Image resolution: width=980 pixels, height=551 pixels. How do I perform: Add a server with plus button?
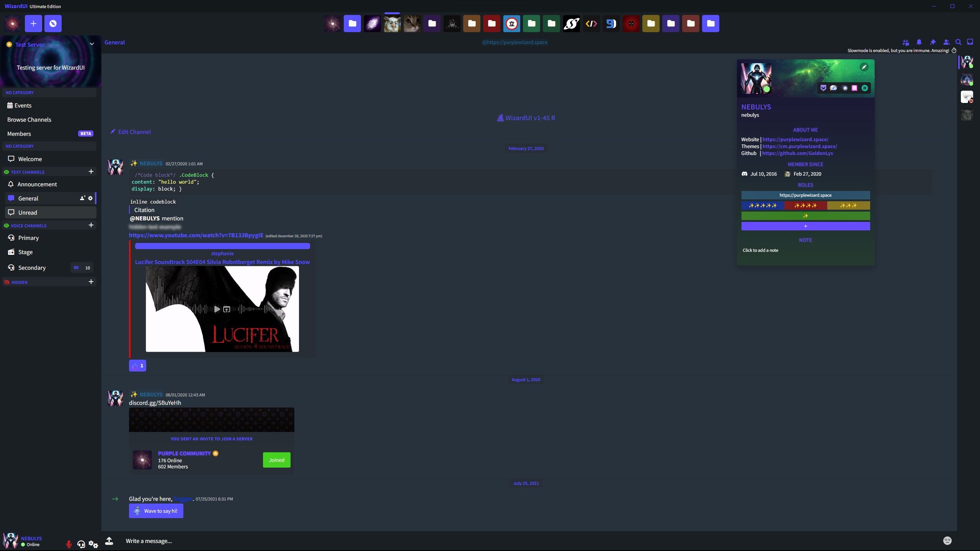[x=33, y=24]
